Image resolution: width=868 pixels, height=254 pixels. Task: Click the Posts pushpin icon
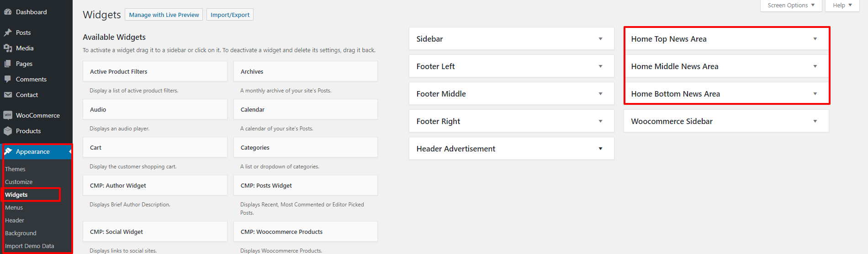pyautogui.click(x=8, y=32)
